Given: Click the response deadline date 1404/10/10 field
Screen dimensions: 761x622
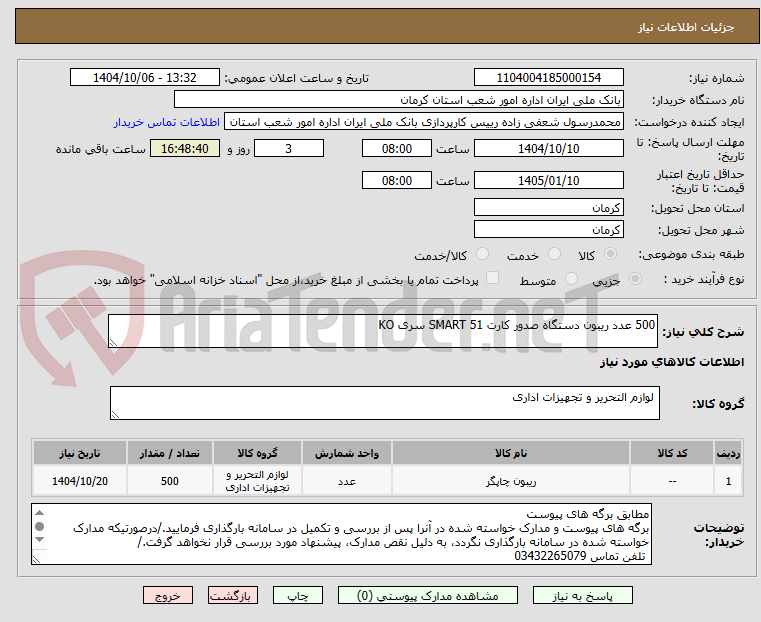Looking at the screenshot, I should click(x=548, y=148).
